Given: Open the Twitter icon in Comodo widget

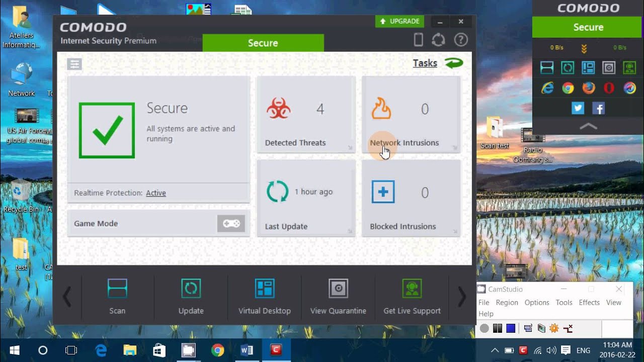Looking at the screenshot, I should coord(578,108).
